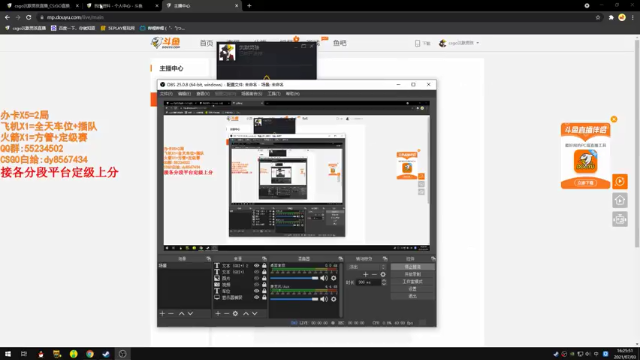Toggle visibility of the video source

[256, 284]
